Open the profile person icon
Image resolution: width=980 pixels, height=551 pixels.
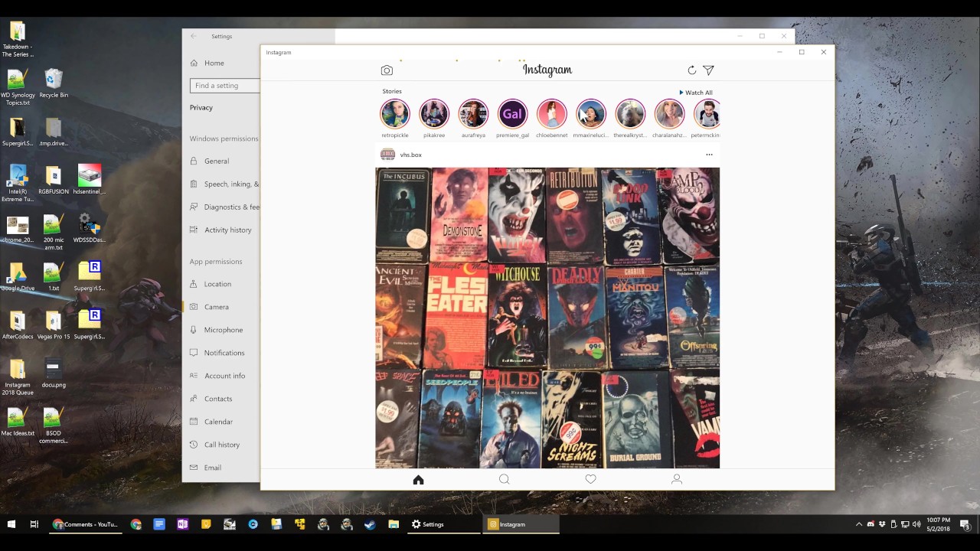(x=676, y=480)
